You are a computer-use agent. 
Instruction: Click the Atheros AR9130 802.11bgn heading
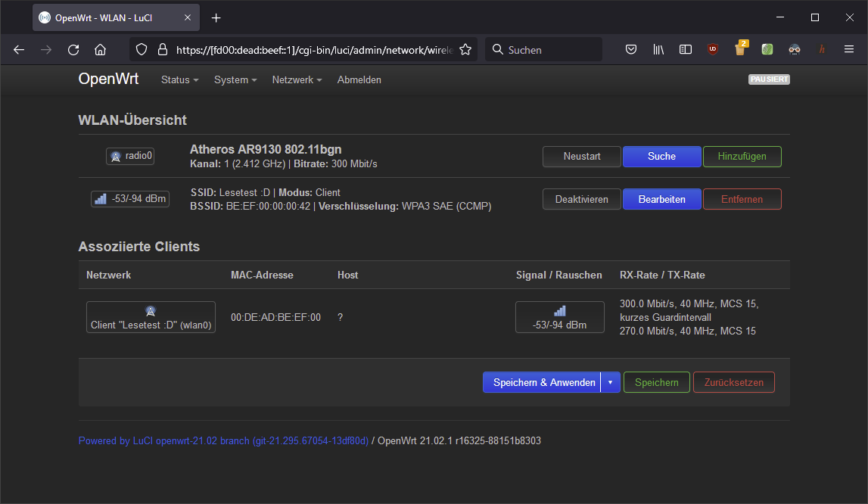(266, 150)
